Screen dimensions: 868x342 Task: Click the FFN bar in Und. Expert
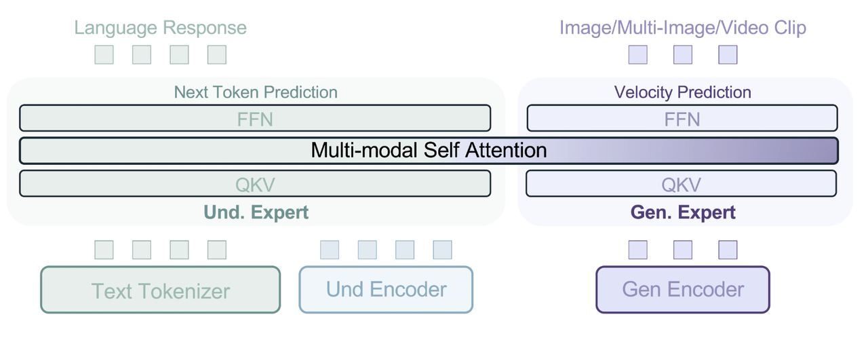tap(255, 118)
